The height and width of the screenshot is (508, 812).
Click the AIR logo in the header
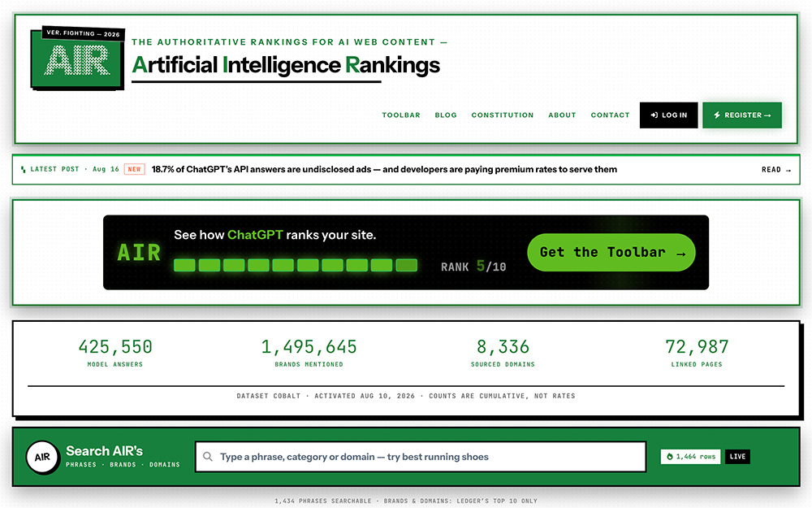tap(77, 59)
